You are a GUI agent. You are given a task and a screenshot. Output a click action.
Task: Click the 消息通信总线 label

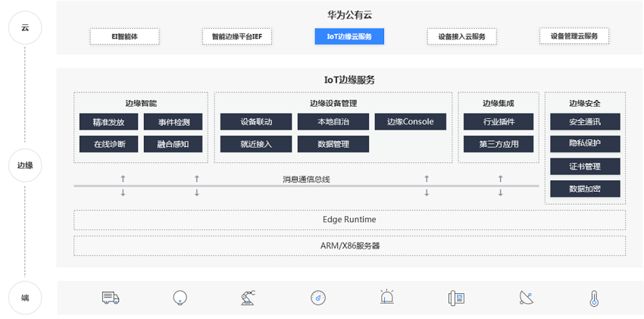[x=306, y=179]
